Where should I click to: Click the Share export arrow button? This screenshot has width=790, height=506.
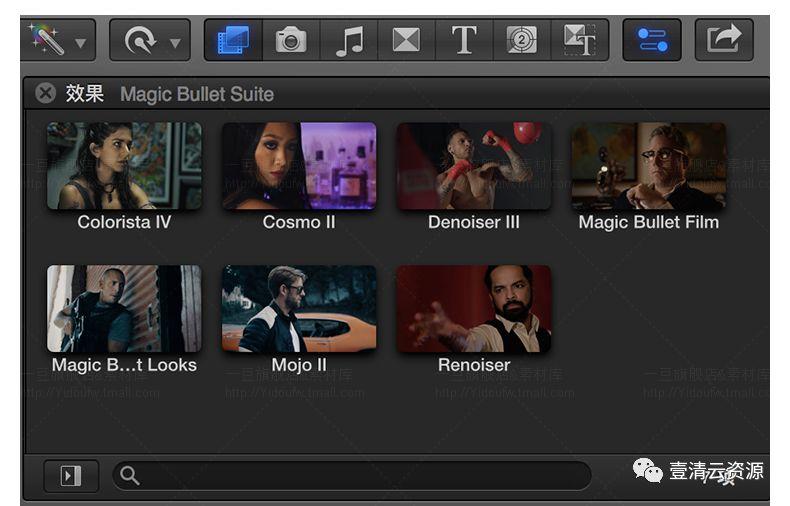coord(724,40)
